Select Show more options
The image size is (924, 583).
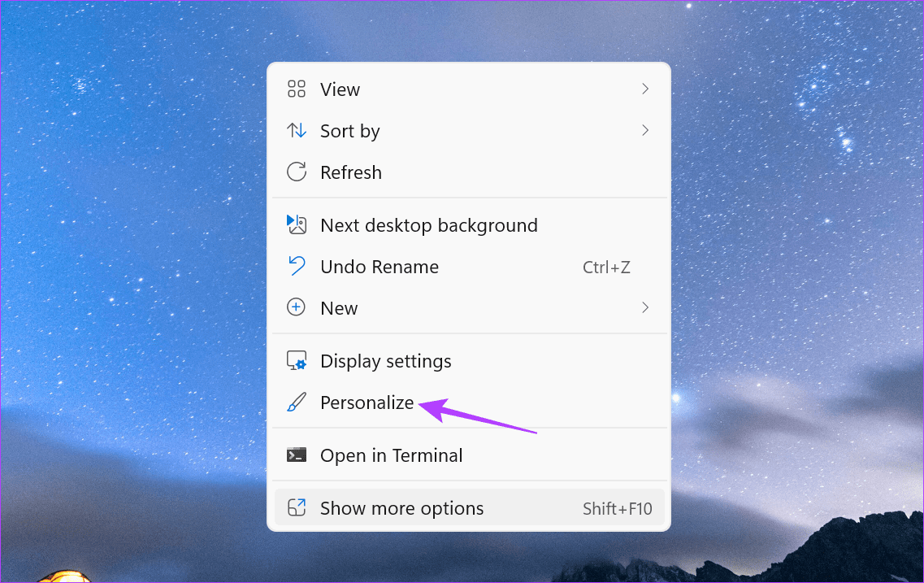401,507
